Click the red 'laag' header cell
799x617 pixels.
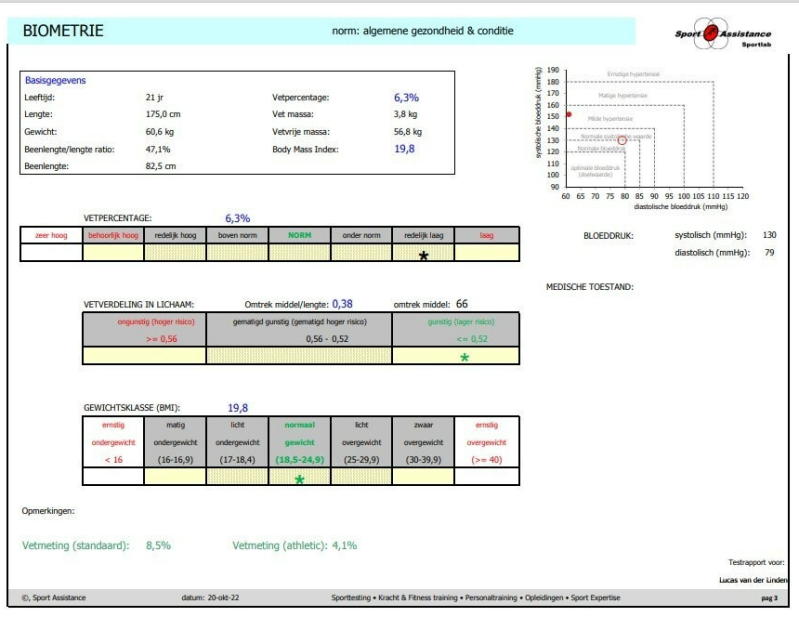pos(487,235)
